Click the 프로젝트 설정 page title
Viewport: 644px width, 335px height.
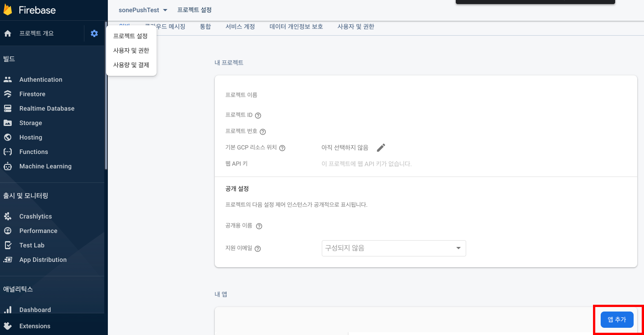point(195,10)
